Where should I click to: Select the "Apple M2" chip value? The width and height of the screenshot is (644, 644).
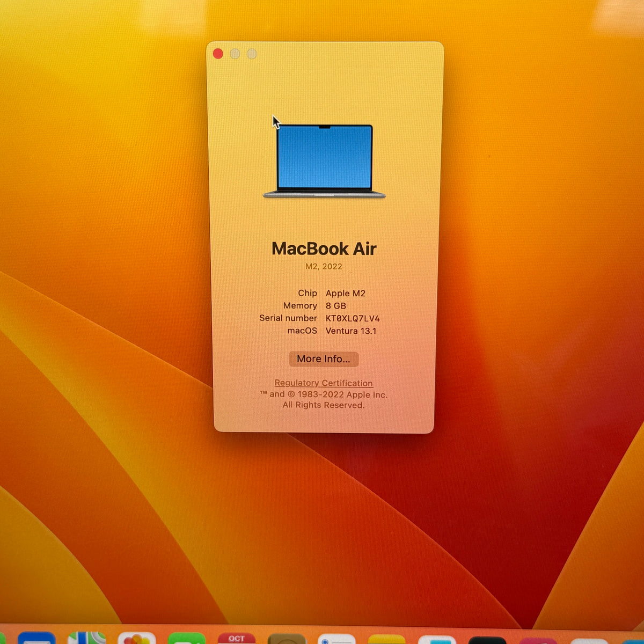(346, 293)
